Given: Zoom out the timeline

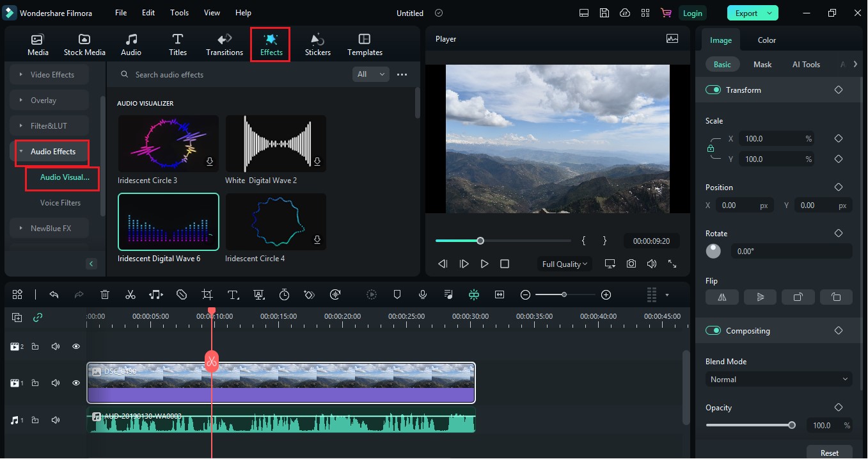Looking at the screenshot, I should click(x=525, y=294).
